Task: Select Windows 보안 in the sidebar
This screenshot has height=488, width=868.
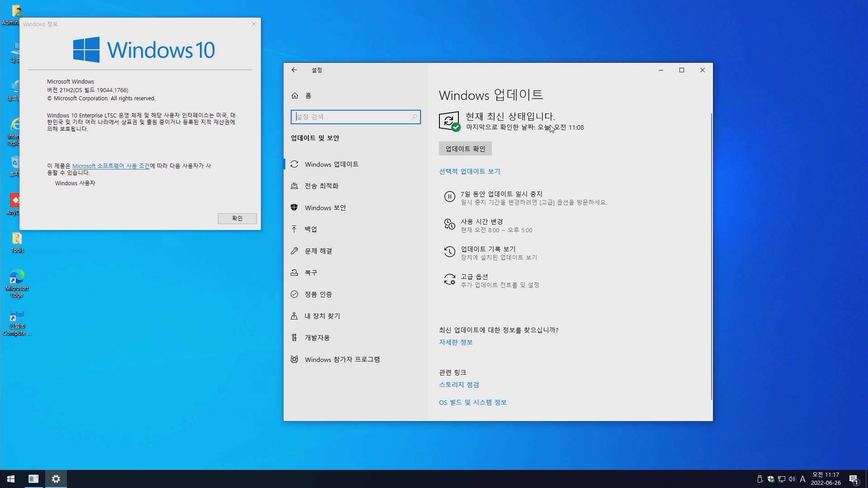Action: click(x=355, y=208)
